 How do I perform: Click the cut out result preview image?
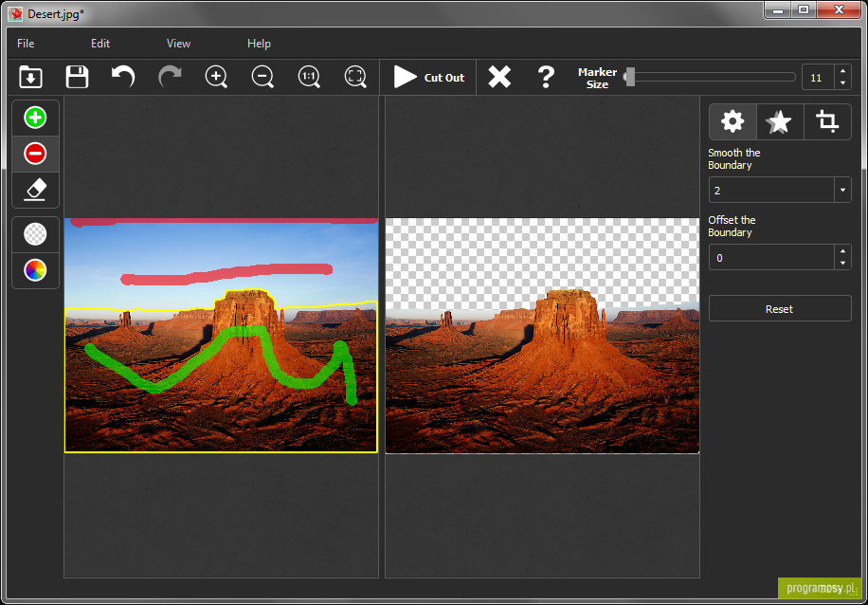[542, 336]
